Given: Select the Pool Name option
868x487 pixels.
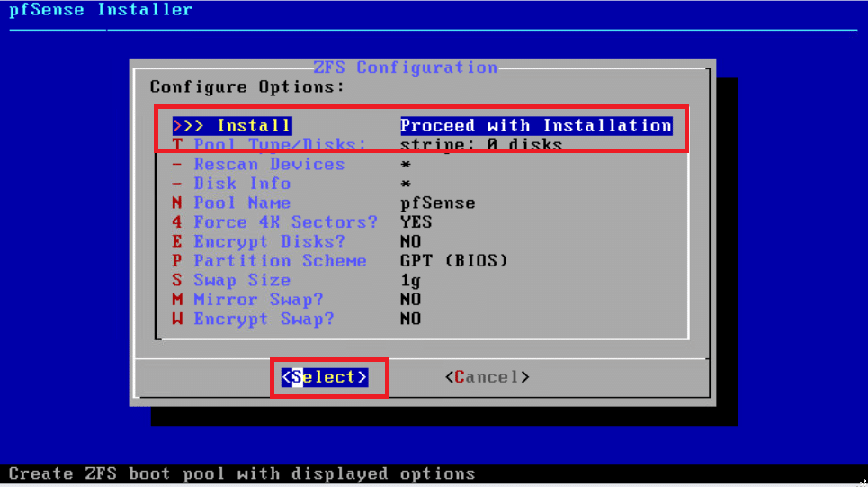Looking at the screenshot, I should point(242,203).
